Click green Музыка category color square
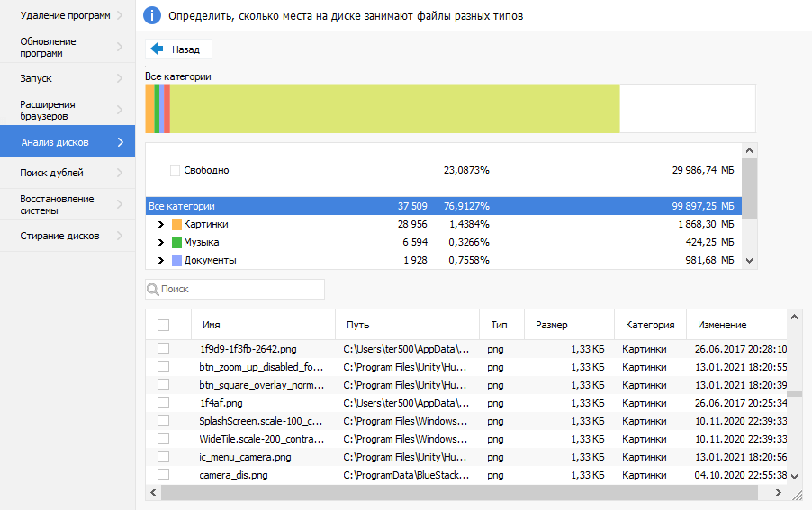 176,242
